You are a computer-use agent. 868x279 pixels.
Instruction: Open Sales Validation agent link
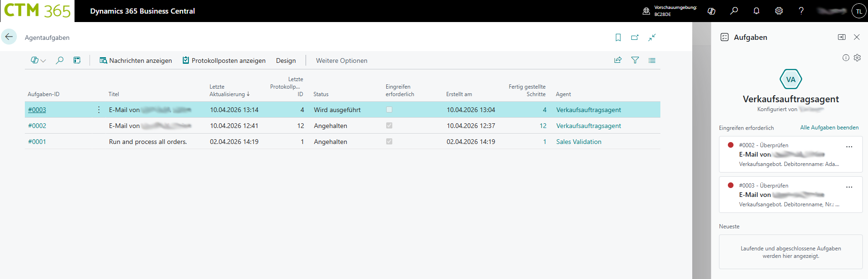(578, 142)
